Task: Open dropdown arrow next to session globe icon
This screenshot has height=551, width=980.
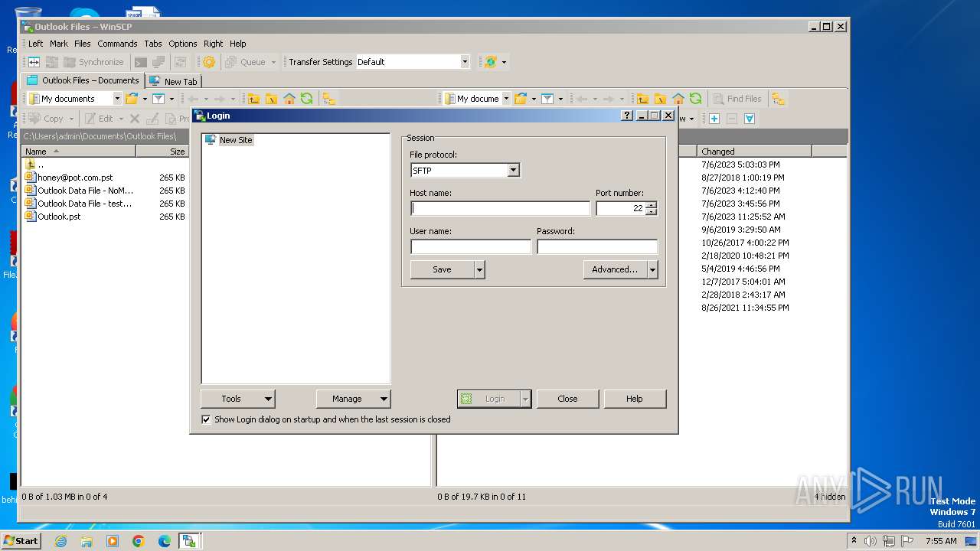Action: click(504, 62)
